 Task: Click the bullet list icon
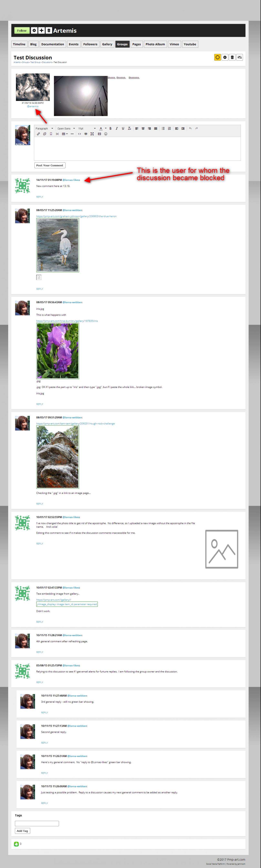(x=163, y=128)
